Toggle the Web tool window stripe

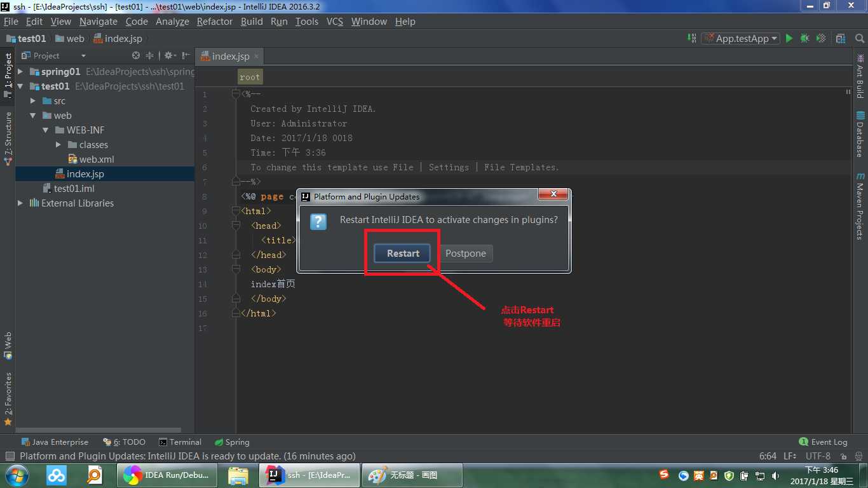tap(8, 346)
